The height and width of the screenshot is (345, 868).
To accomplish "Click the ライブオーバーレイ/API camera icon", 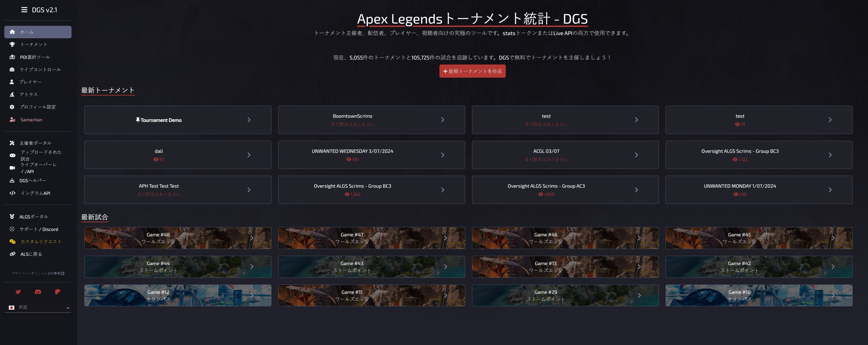I will [x=12, y=168].
